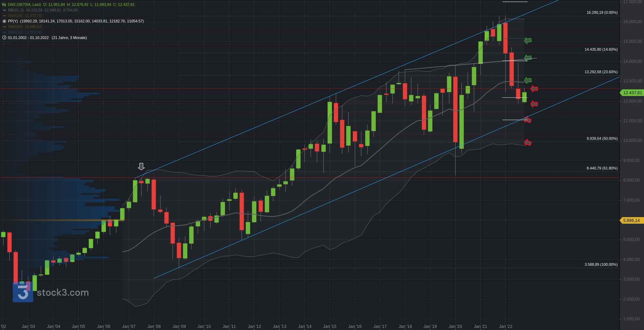
Task: Open the DAX (XETRA, Last) legend entry
Action: [x=24, y=4]
